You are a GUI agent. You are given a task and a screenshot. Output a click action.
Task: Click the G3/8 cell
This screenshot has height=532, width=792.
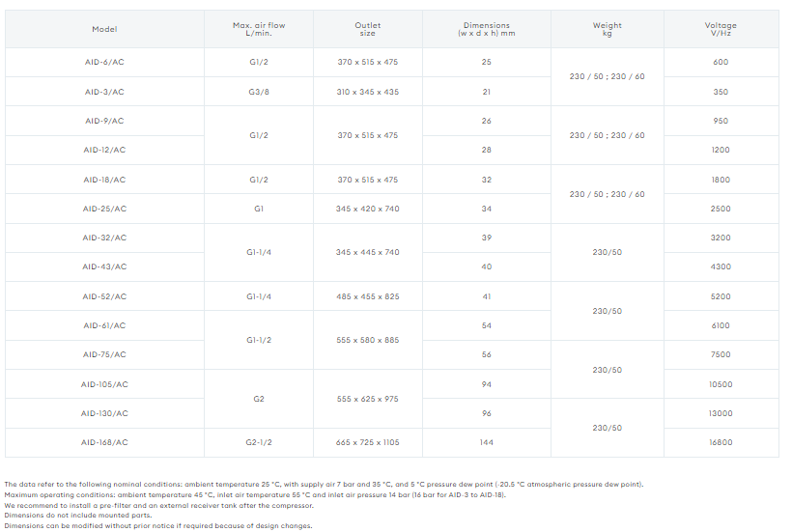[259, 92]
